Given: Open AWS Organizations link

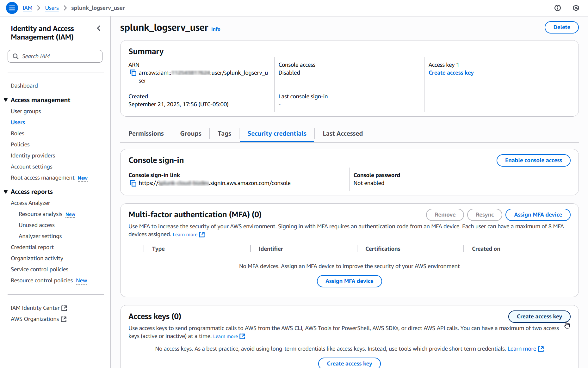Looking at the screenshot, I should 35,319.
